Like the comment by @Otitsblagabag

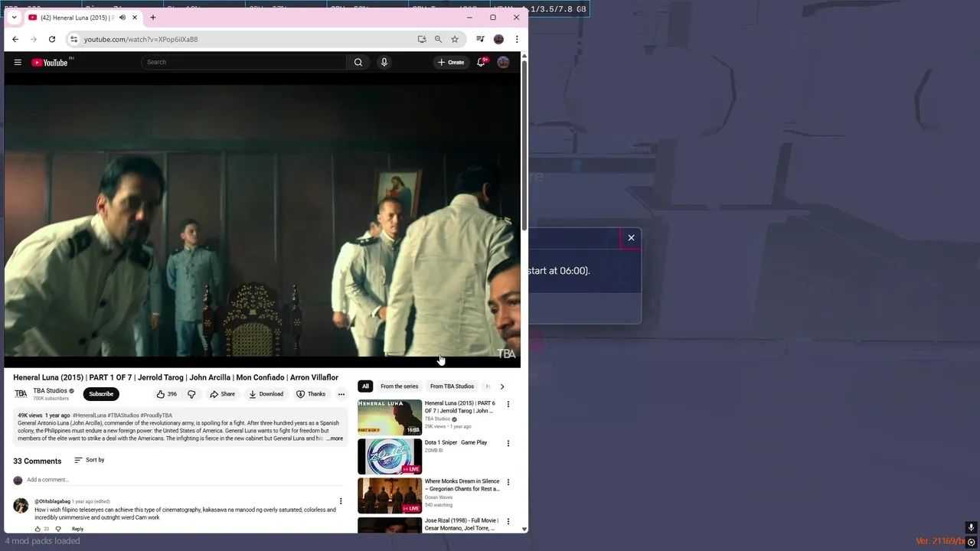[x=38, y=529]
